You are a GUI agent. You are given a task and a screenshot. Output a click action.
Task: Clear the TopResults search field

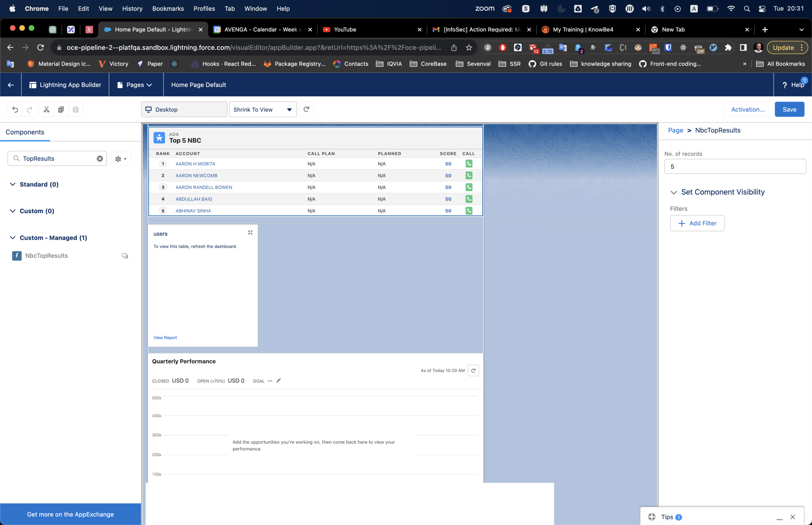tap(100, 159)
